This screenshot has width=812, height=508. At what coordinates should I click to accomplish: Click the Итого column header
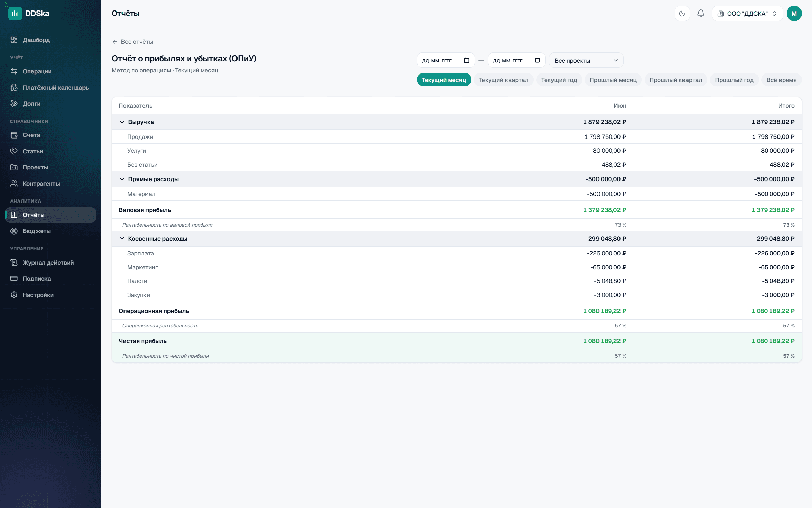tap(786, 106)
